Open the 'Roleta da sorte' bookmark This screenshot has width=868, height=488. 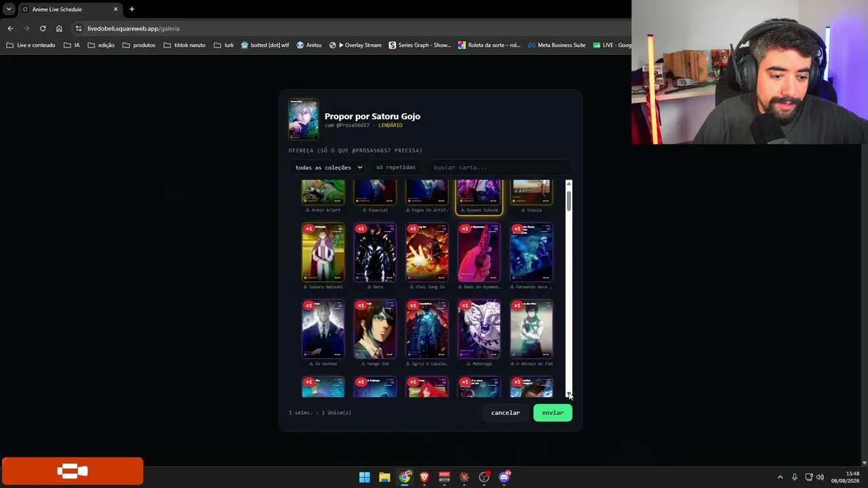[x=489, y=45]
